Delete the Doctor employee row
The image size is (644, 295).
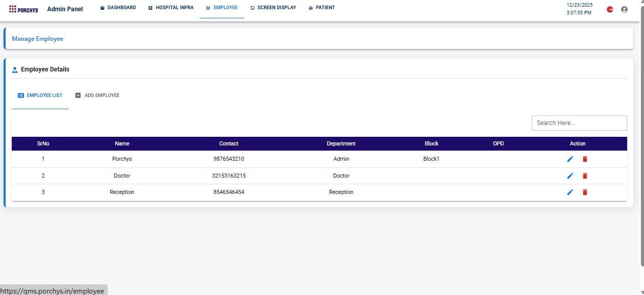pyautogui.click(x=585, y=176)
